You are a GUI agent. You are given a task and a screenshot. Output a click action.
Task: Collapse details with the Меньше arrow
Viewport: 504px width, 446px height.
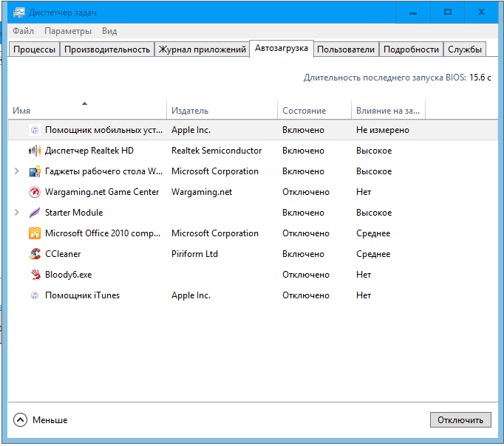pos(20,420)
